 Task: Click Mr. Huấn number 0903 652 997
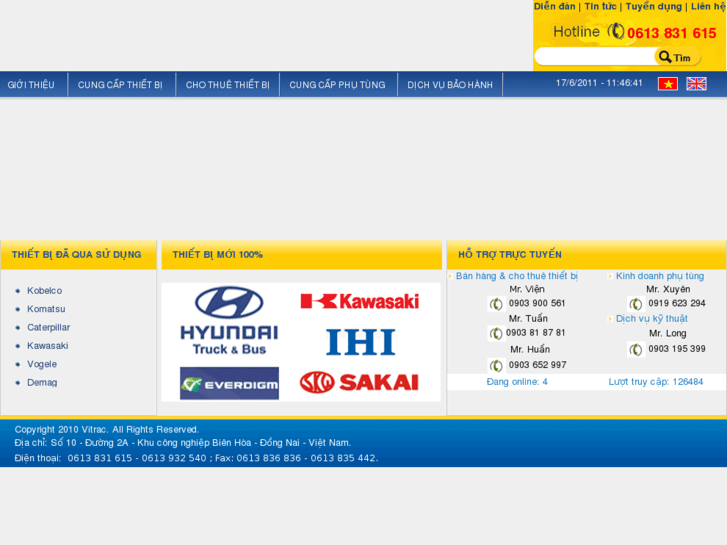tap(537, 365)
